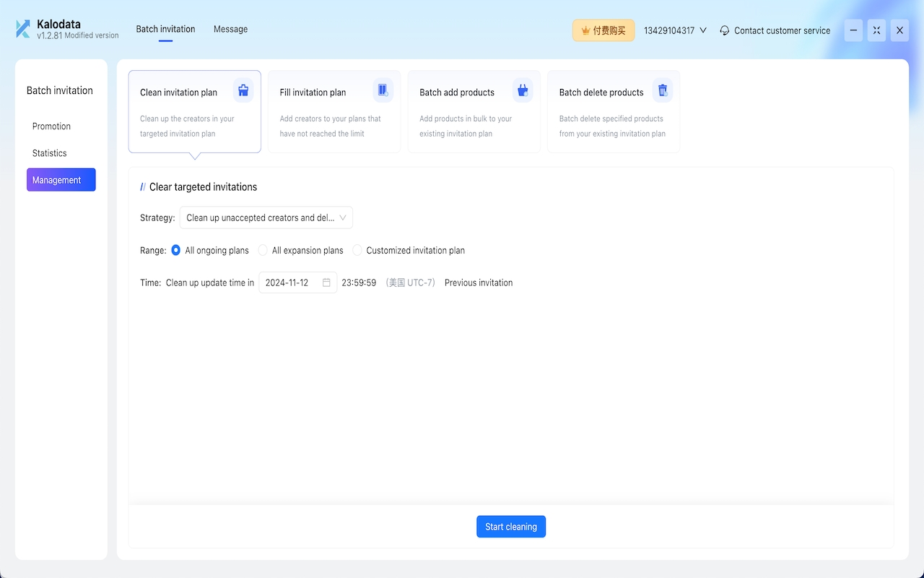This screenshot has height=578, width=924.
Task: Expand the account 13429104317 dropdown
Action: coord(675,30)
